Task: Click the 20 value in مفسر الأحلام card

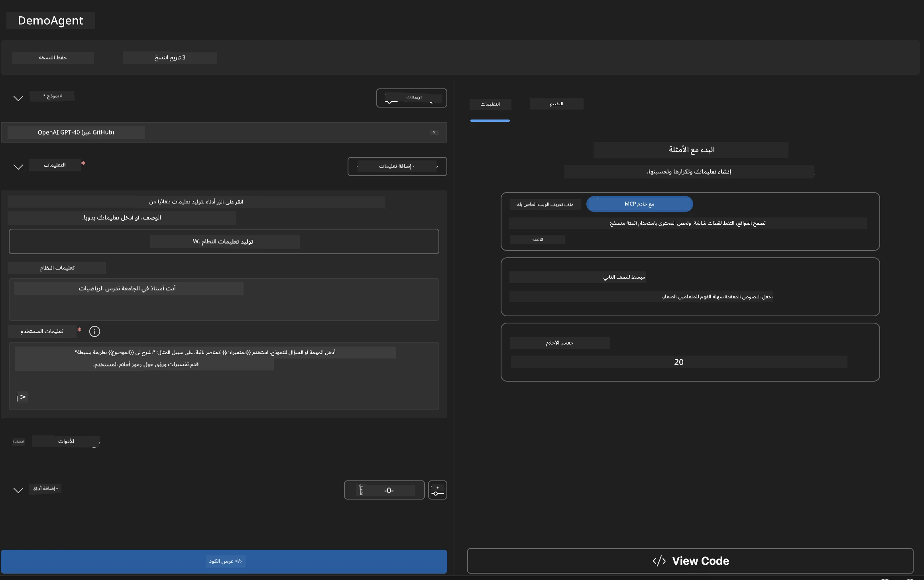Action: [x=679, y=362]
